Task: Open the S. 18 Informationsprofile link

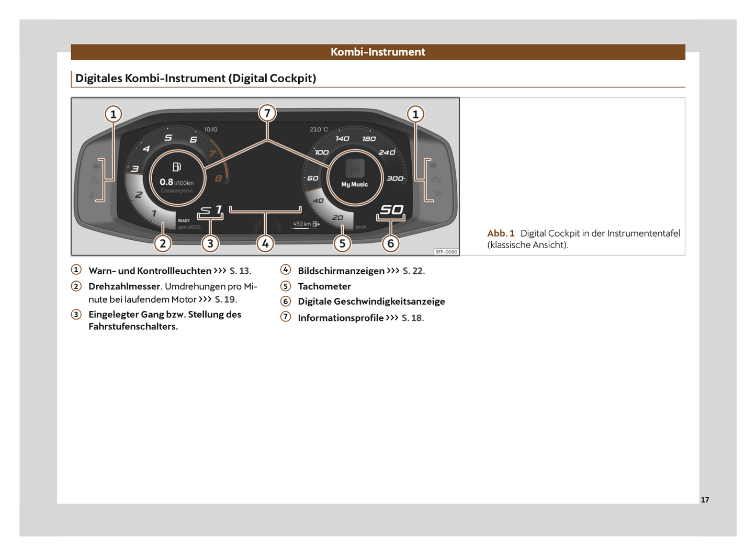Action: coord(412,318)
